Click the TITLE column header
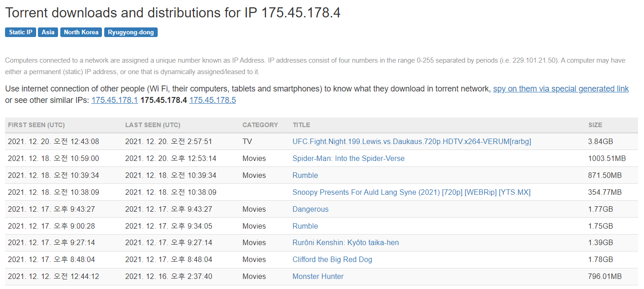This screenshot has height=289, width=644. click(x=301, y=125)
